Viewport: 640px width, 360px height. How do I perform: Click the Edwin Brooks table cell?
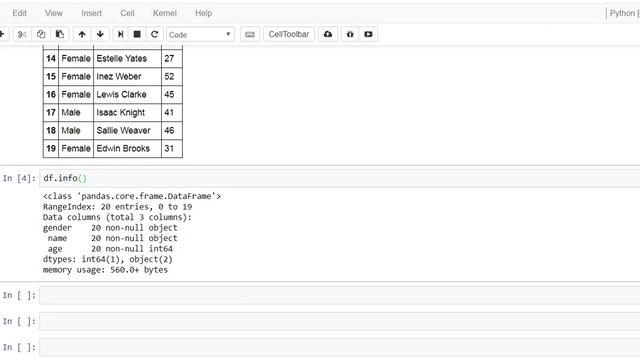[127, 148]
